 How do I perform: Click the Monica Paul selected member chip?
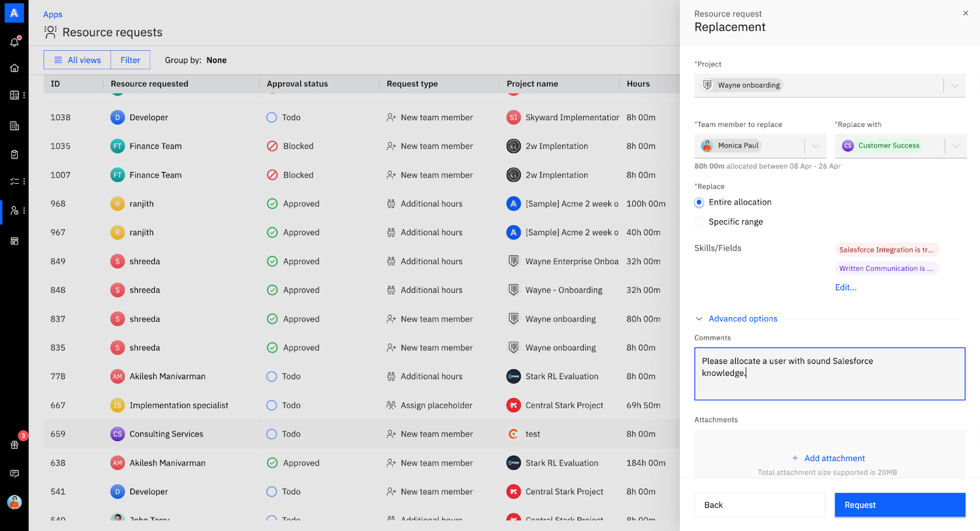tap(731, 146)
